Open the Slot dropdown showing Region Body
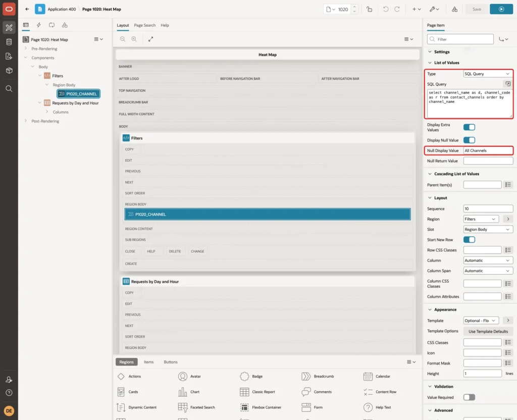517x420 pixels. point(488,230)
